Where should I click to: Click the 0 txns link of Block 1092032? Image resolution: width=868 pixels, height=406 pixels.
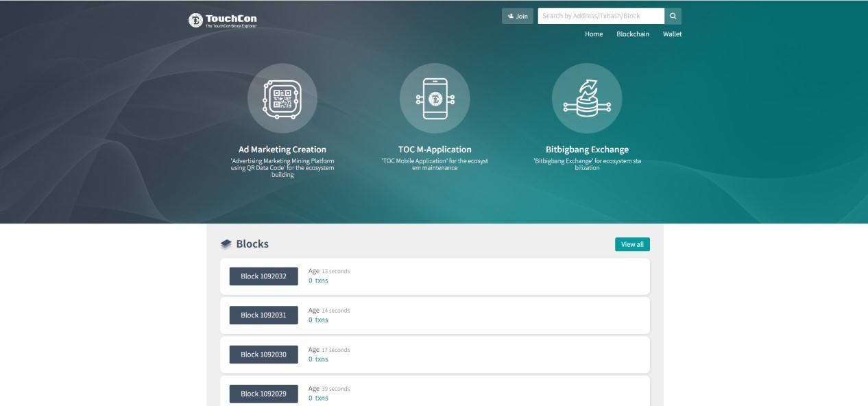point(318,280)
